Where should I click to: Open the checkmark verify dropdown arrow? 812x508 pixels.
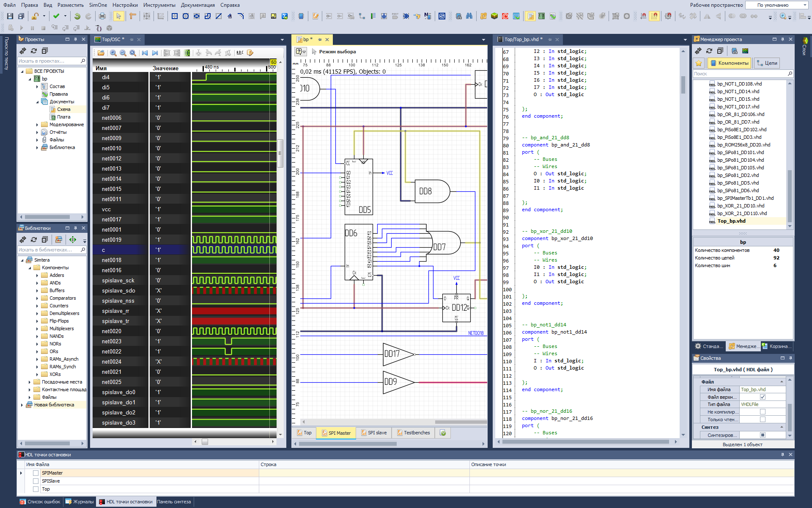(65, 16)
